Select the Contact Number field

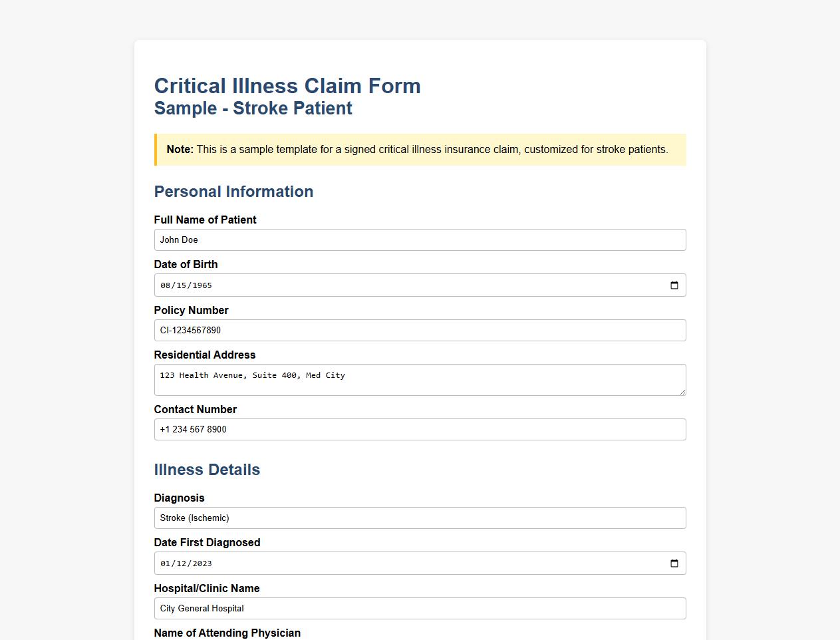[419, 429]
